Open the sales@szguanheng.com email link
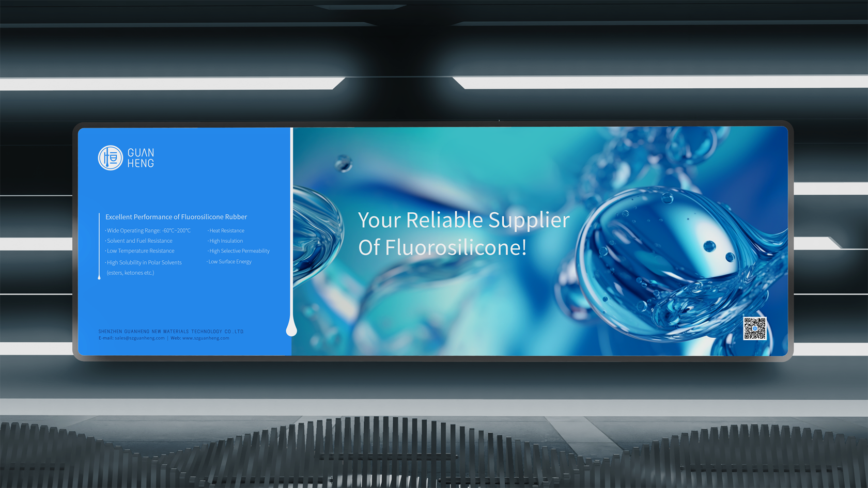 click(x=139, y=338)
